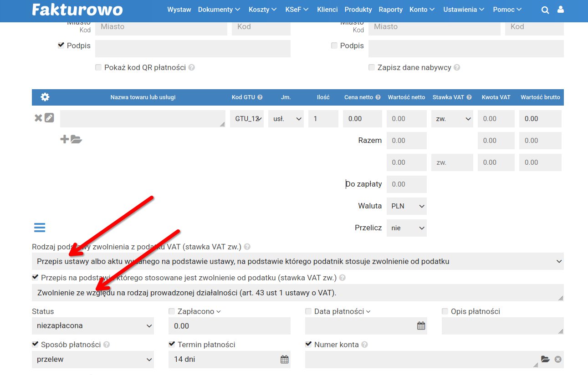Image resolution: width=588 pixels, height=375 pixels.
Task: Add a new item row with plus icon
Action: pos(65,139)
